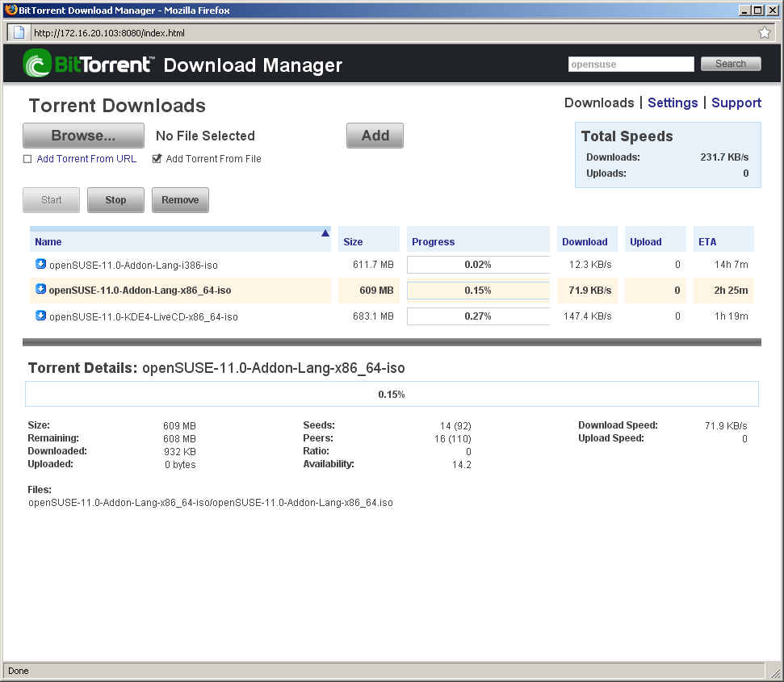784x682 pixels.
Task: Click the URL address field
Action: [x=392, y=33]
